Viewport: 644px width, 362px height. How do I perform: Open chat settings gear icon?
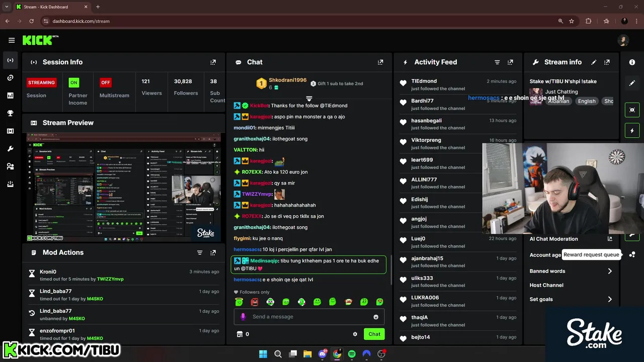(355, 334)
